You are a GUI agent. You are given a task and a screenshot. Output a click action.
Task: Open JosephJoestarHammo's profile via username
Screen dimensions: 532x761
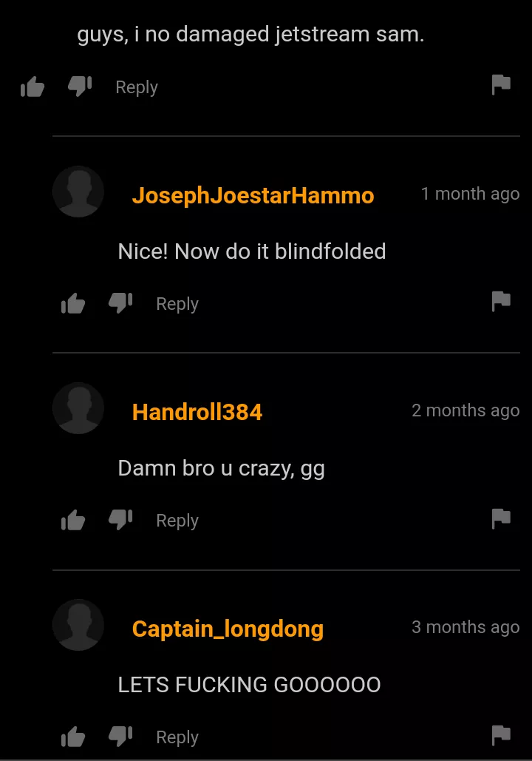[253, 195]
